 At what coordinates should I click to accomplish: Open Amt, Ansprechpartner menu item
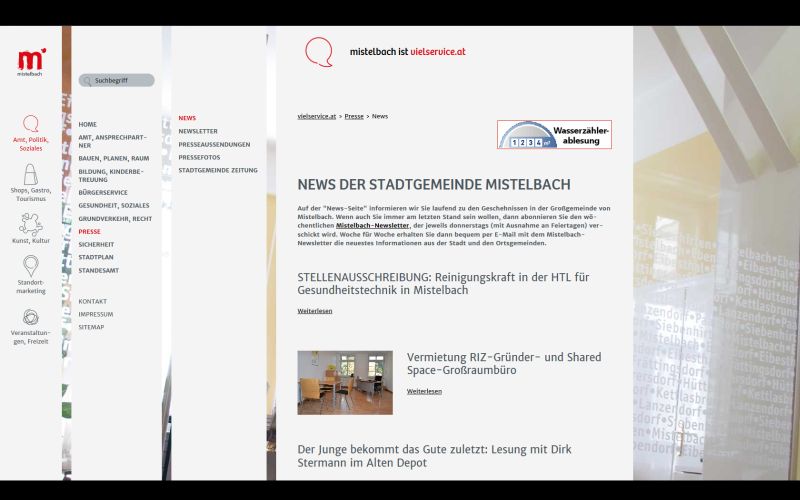pos(112,141)
